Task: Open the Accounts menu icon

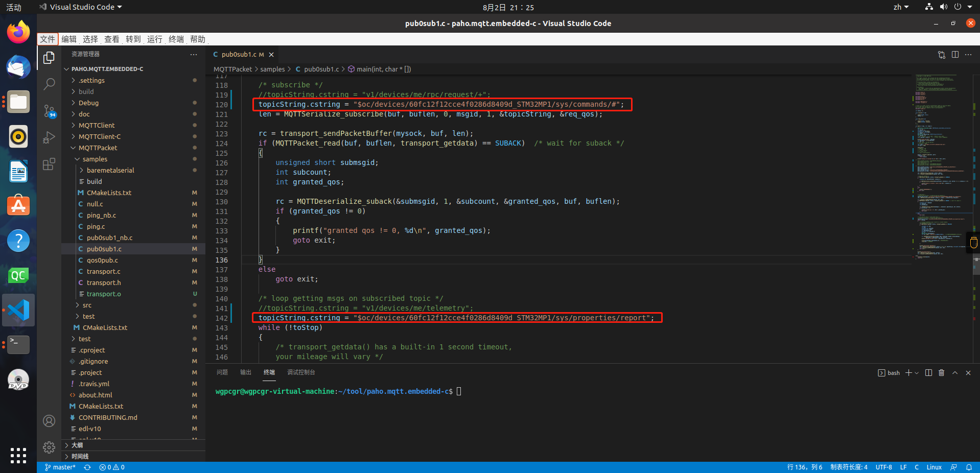Action: [49, 421]
